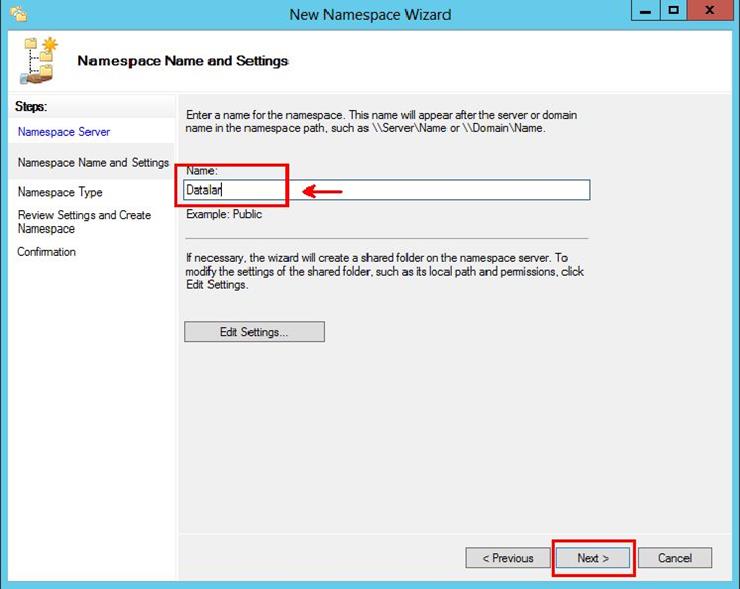Go to the Namespace Server step
Image resolution: width=740 pixels, height=589 pixels.
[64, 132]
